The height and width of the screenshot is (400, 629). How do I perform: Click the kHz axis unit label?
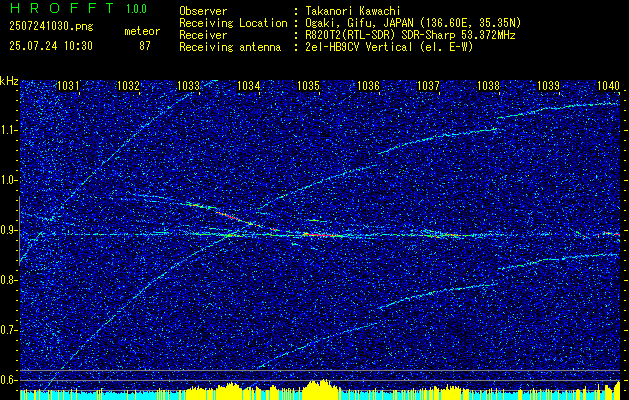pos(9,81)
